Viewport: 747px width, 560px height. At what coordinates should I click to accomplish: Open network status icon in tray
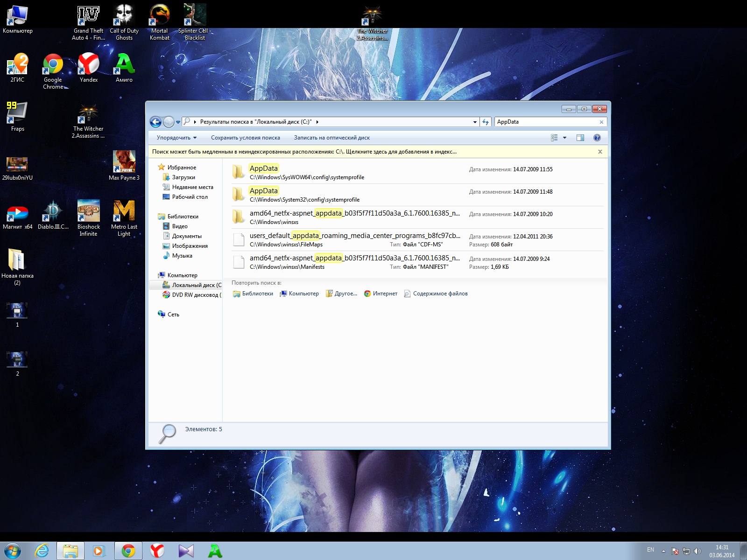click(x=686, y=551)
